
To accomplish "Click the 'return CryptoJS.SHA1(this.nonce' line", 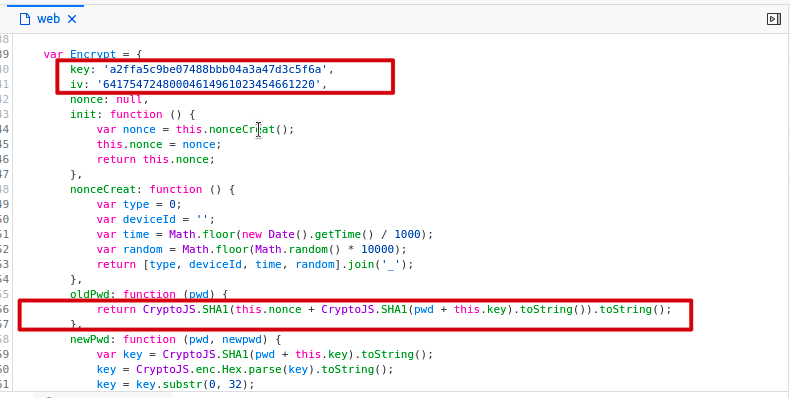I will pos(384,309).
